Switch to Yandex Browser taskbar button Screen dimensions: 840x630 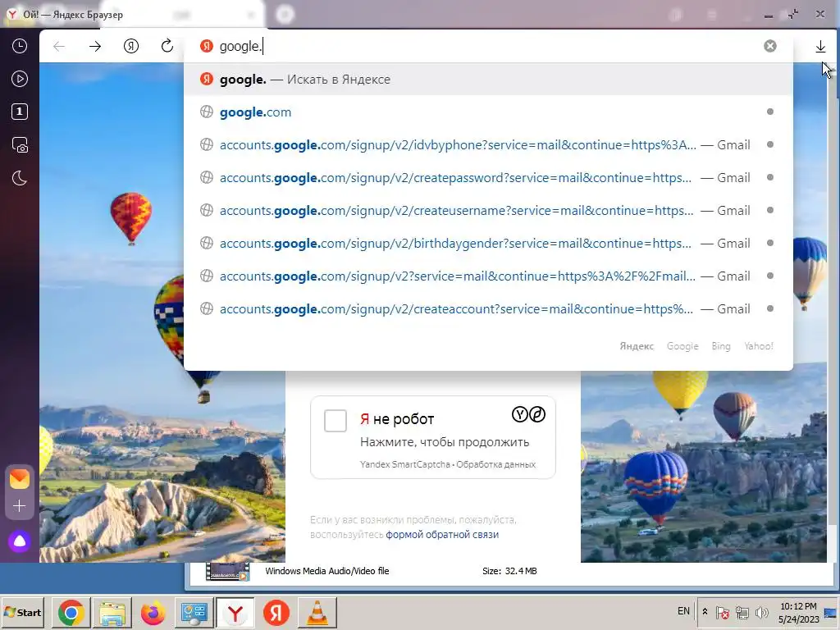coord(235,612)
